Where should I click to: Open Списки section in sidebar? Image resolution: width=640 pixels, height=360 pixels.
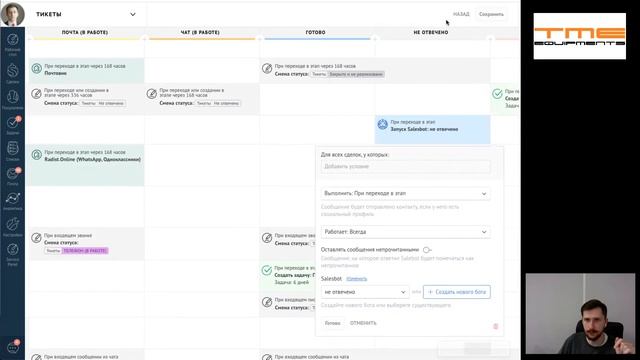click(13, 151)
